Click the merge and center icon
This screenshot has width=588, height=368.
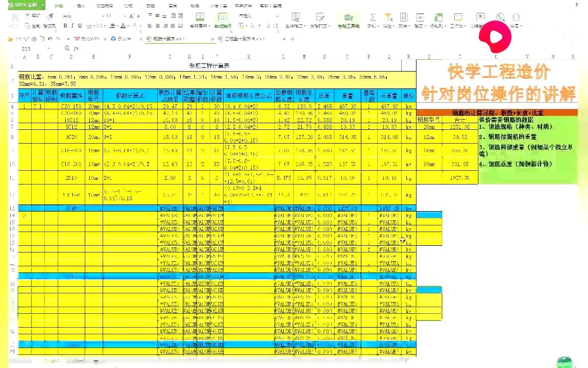pyautogui.click(x=199, y=16)
